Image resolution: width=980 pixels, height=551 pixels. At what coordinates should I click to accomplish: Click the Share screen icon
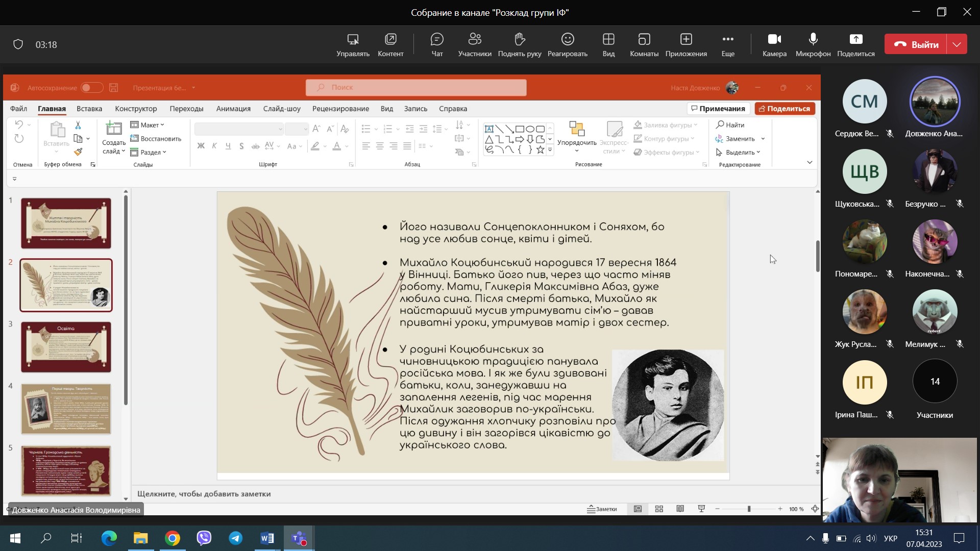(x=855, y=40)
